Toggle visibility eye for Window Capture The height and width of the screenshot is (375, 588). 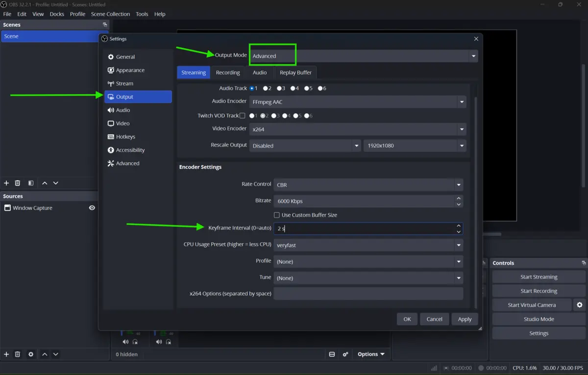92,208
